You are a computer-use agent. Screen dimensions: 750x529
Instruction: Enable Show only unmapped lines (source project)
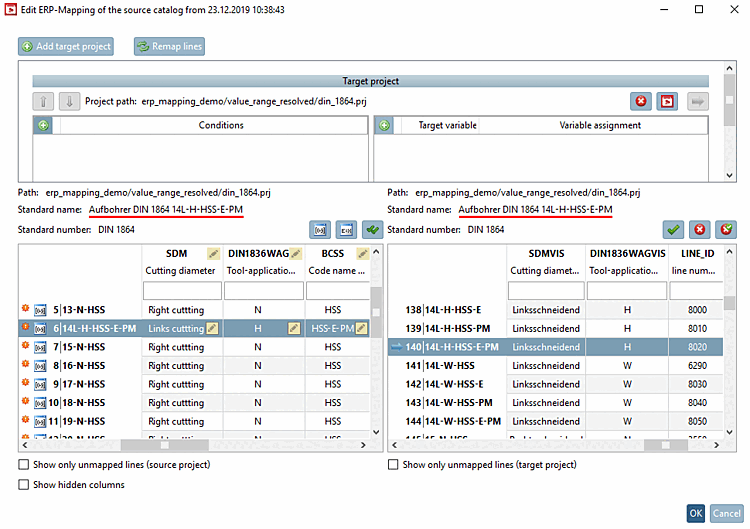coord(25,465)
